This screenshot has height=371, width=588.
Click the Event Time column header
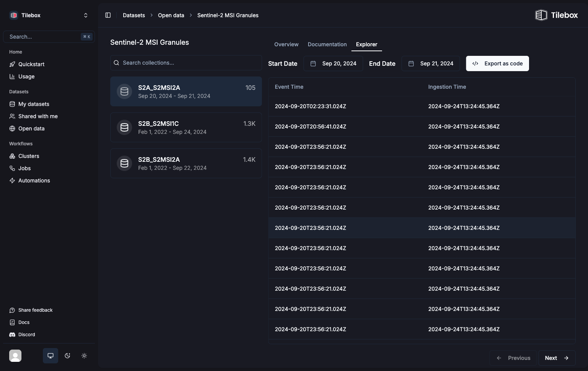tap(289, 87)
